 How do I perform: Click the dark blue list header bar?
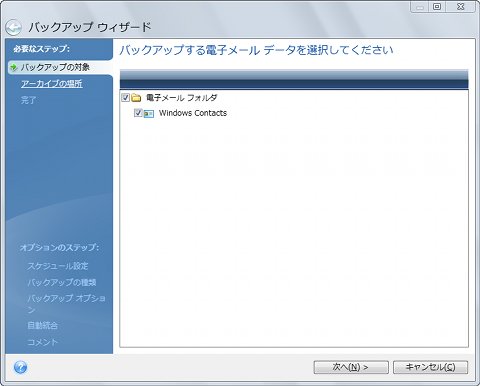tap(294, 84)
